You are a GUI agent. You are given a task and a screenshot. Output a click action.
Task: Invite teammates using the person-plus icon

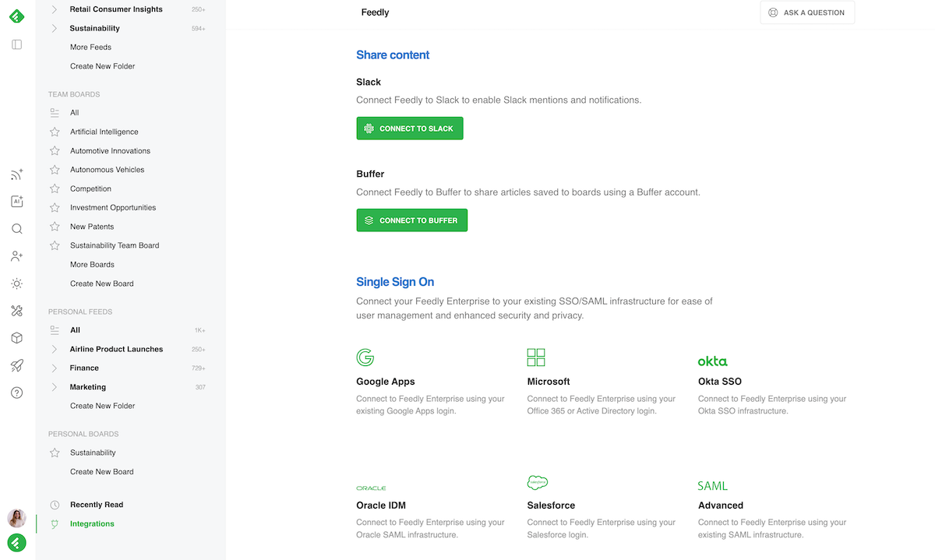pos(16,255)
